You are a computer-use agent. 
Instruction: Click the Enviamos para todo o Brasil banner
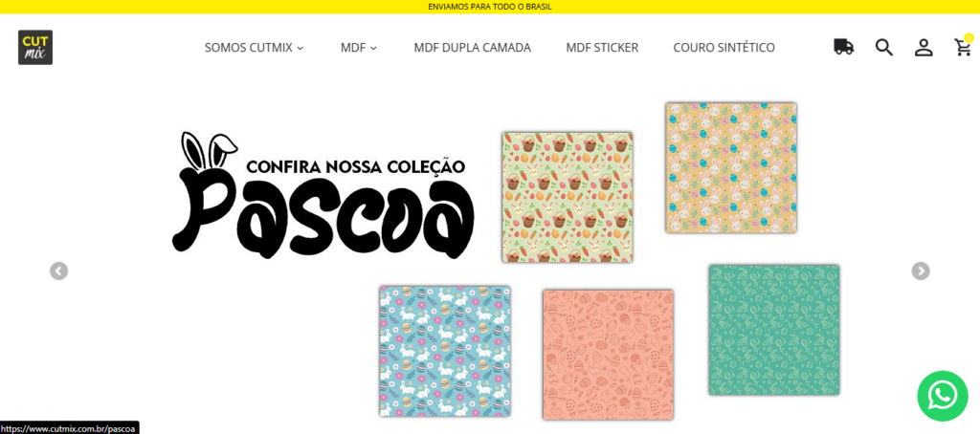tap(490, 7)
